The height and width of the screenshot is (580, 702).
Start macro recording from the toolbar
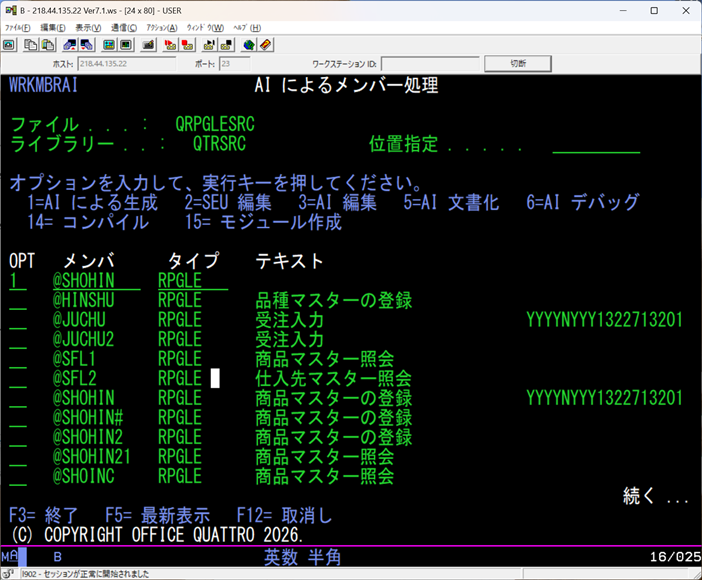[x=168, y=45]
